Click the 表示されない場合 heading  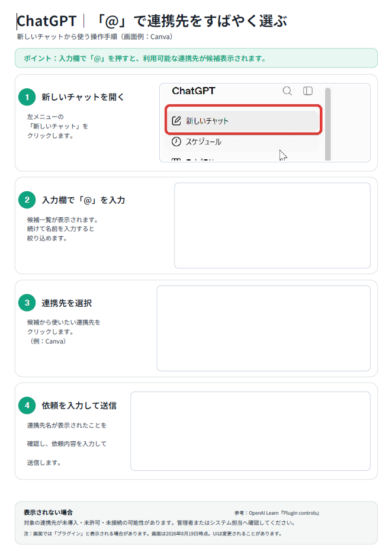click(x=48, y=512)
